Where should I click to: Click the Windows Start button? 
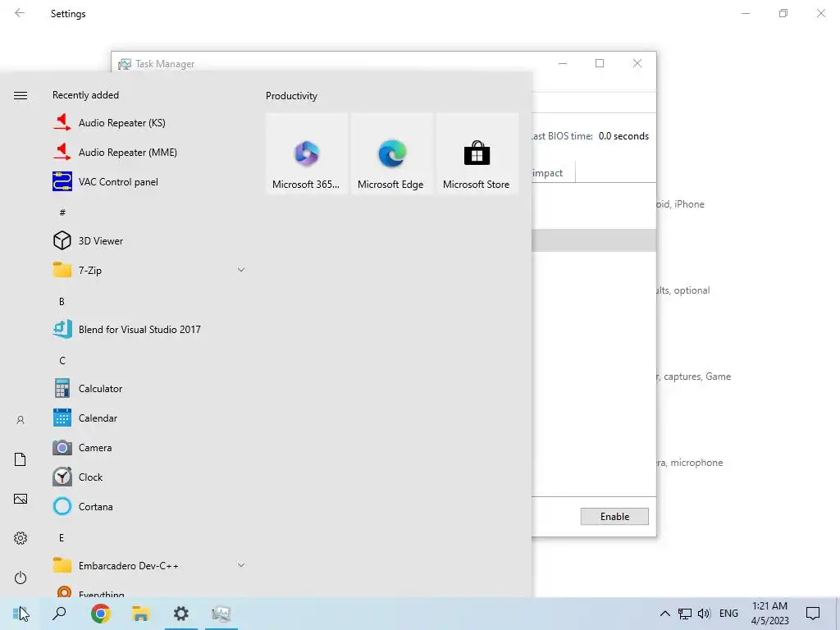coord(20,614)
